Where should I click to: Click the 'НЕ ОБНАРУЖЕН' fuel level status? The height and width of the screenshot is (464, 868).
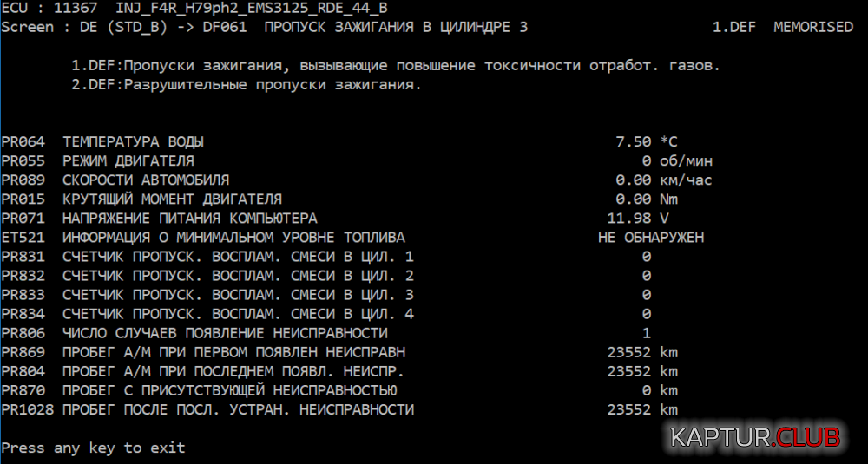pyautogui.click(x=651, y=237)
